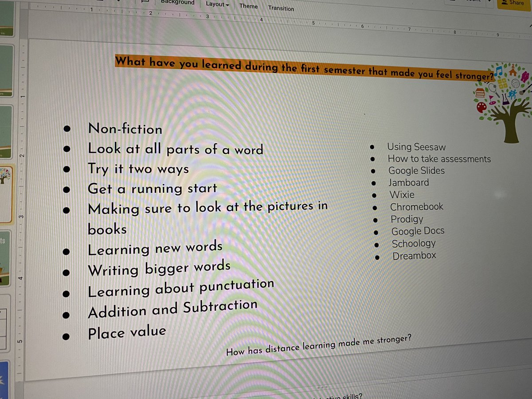
Task: Click the "Writing bigger words" bullet
Action: click(159, 269)
